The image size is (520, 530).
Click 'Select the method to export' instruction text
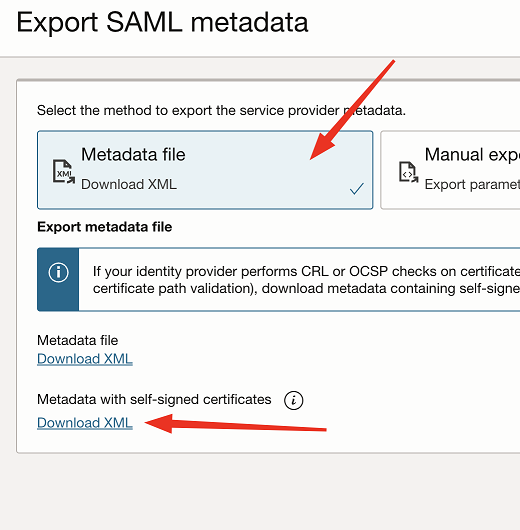[x=221, y=111]
